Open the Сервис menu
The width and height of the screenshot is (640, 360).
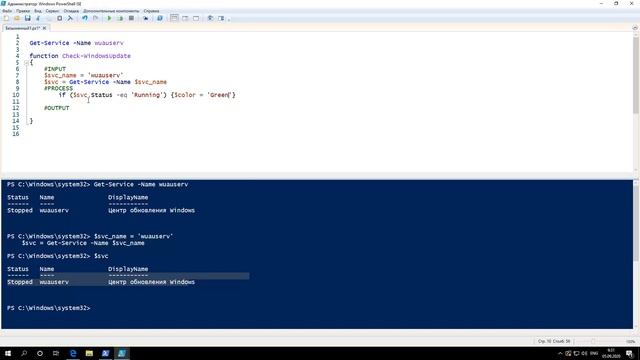coord(52,11)
